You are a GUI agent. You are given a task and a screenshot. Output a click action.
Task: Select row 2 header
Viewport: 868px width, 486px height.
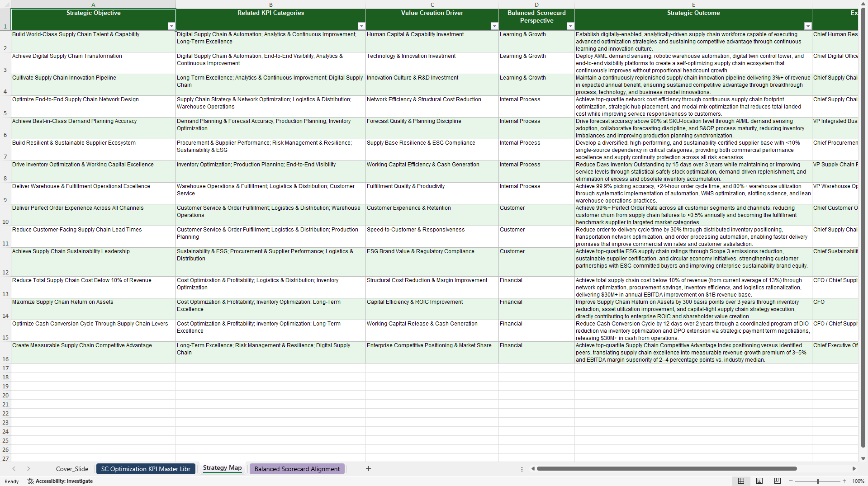[x=5, y=42]
